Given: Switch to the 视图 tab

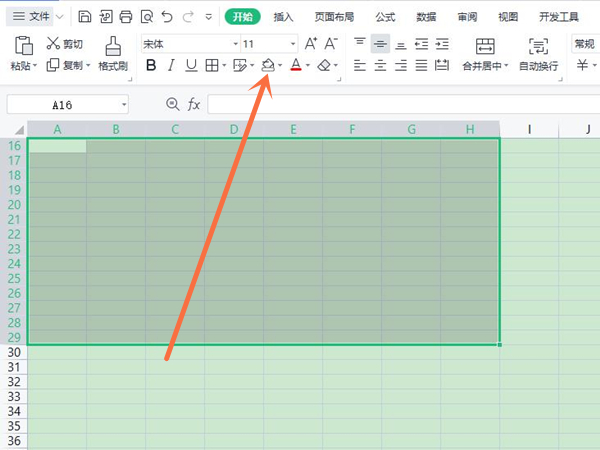Looking at the screenshot, I should click(x=508, y=17).
